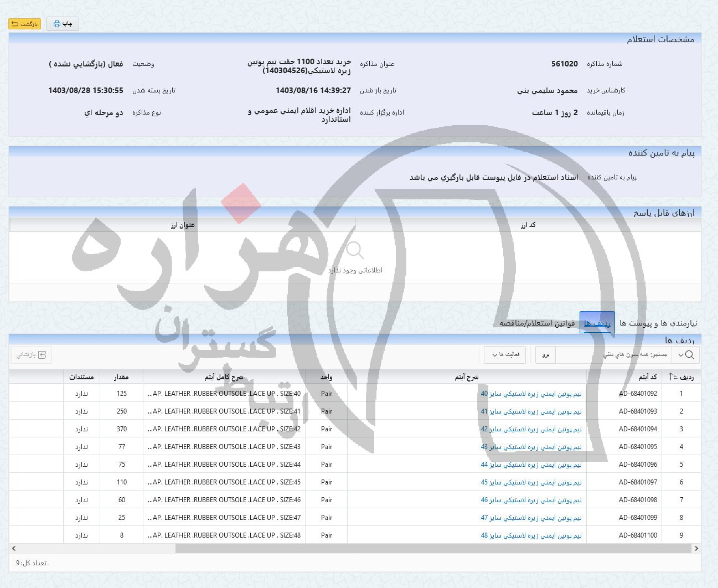Click the magnifier search icon in rows toolbar
718x588 pixels.
pyautogui.click(x=690, y=355)
